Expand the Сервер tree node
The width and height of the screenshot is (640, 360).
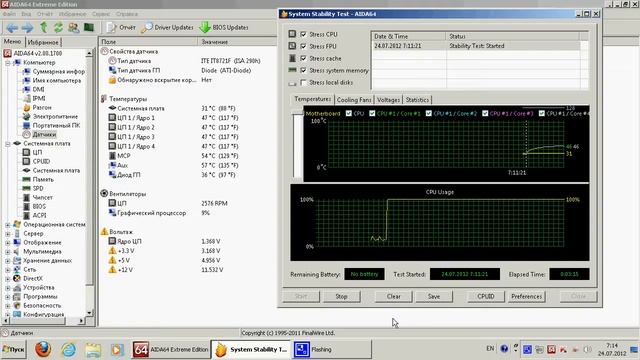(x=8, y=233)
